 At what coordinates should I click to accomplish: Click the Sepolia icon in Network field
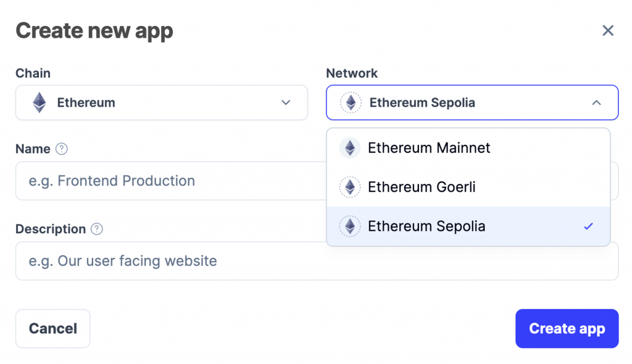(x=351, y=102)
